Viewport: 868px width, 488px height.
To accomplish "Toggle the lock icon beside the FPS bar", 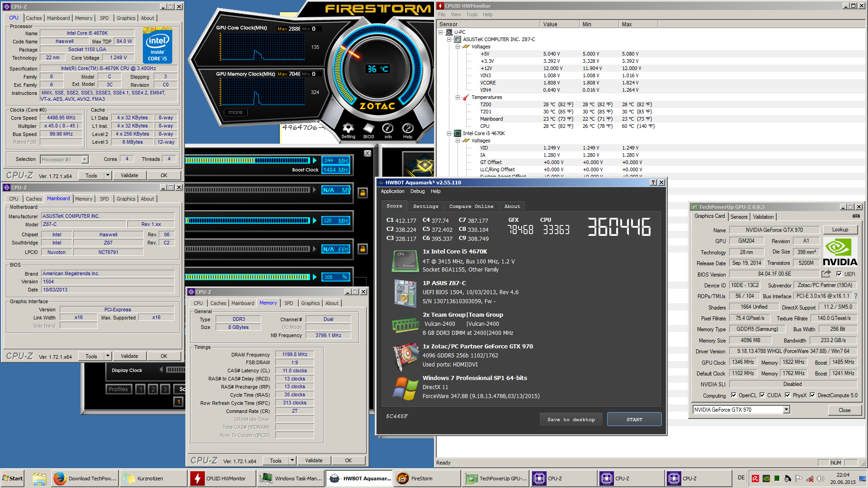I will coord(362,249).
